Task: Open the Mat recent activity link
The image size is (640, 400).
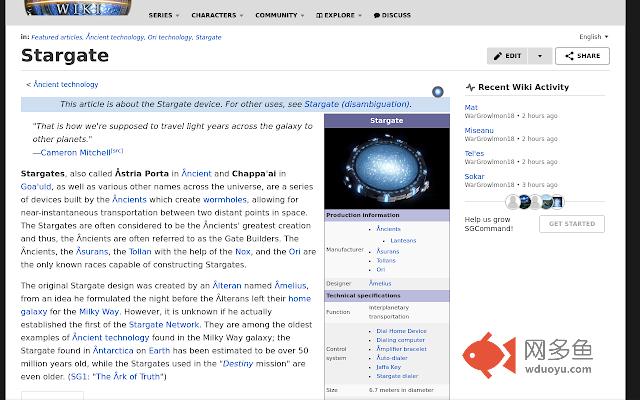Action: point(471,108)
